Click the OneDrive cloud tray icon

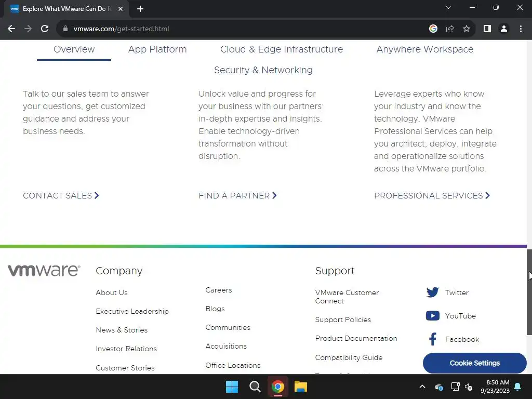click(438, 387)
